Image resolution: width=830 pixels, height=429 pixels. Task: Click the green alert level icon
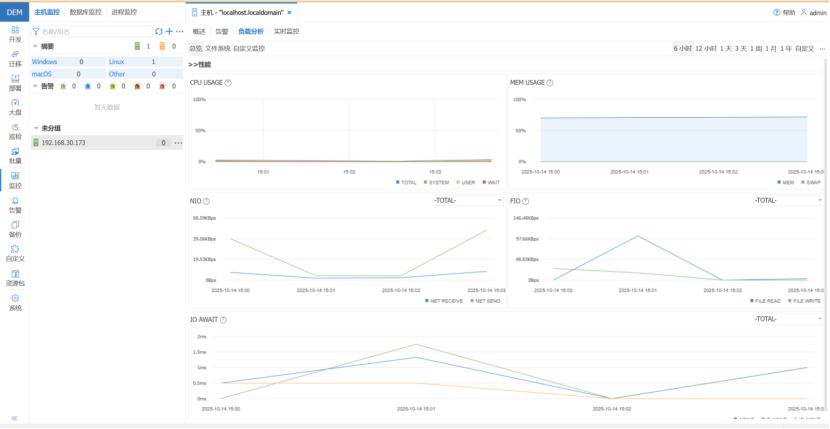pyautogui.click(x=63, y=86)
